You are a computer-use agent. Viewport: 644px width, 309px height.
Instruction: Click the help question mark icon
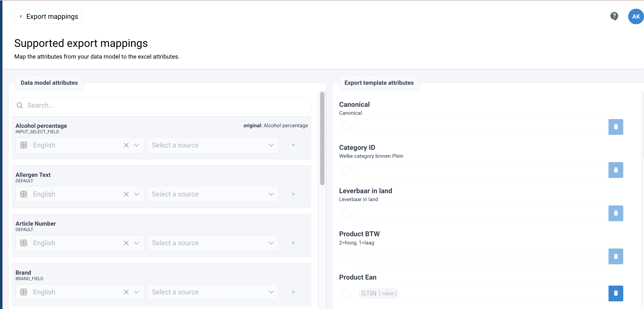coord(614,16)
